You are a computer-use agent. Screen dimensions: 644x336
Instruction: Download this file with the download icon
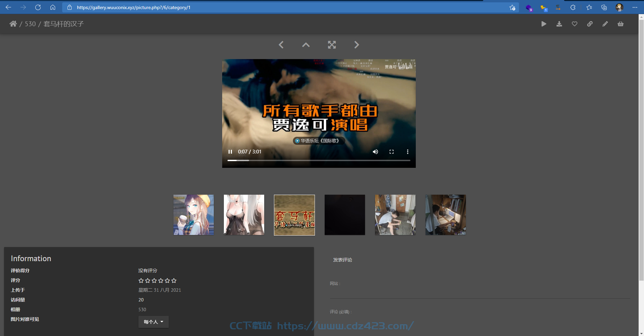[x=559, y=24]
